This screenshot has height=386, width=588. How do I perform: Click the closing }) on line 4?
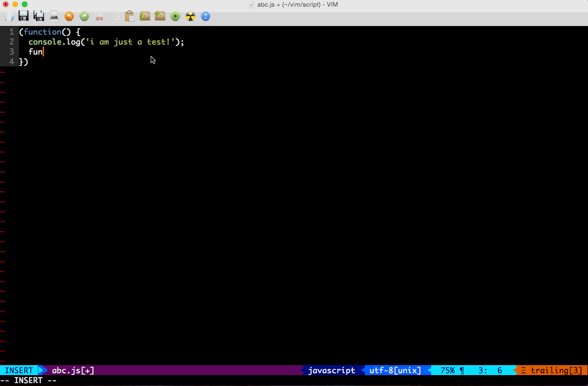24,62
